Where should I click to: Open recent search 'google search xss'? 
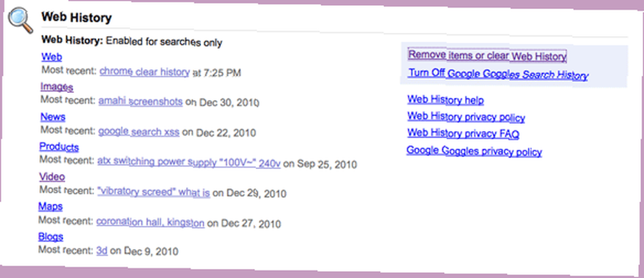tap(139, 132)
